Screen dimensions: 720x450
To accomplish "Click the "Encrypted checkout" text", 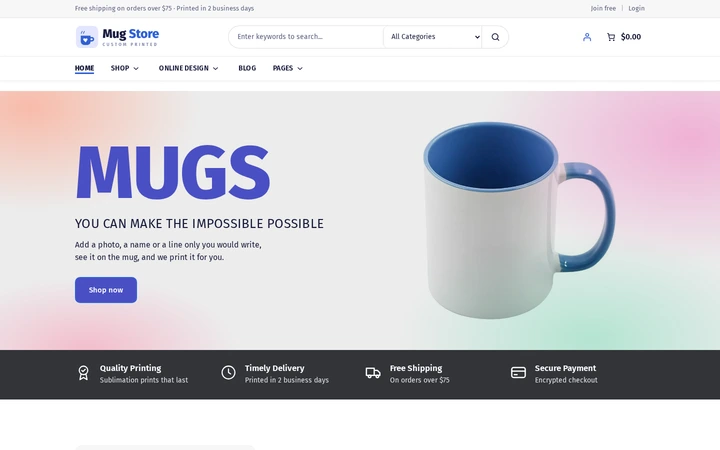I will (x=566, y=380).
